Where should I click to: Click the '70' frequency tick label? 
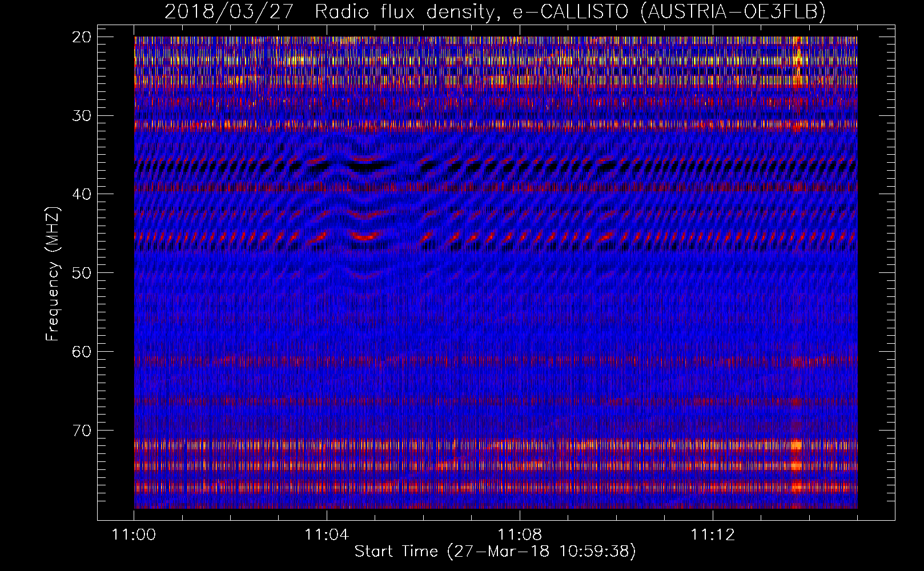click(82, 431)
